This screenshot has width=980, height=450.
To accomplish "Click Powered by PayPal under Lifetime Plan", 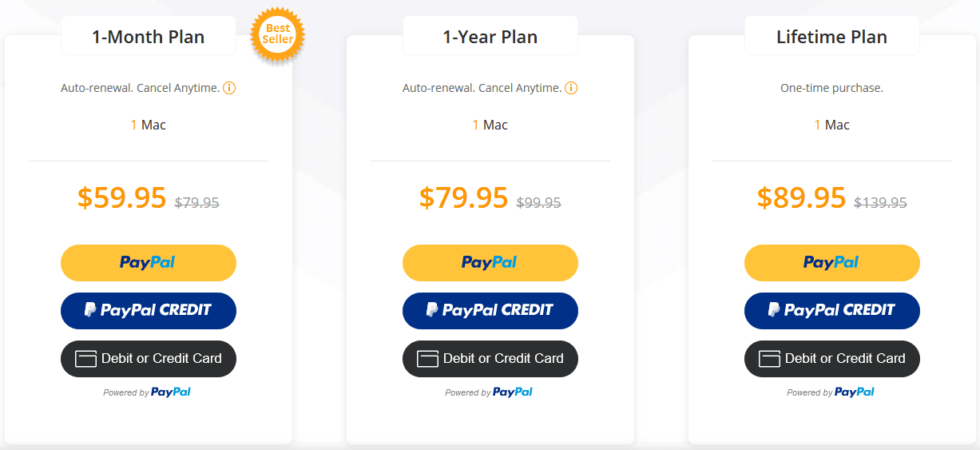I will pos(831,392).
